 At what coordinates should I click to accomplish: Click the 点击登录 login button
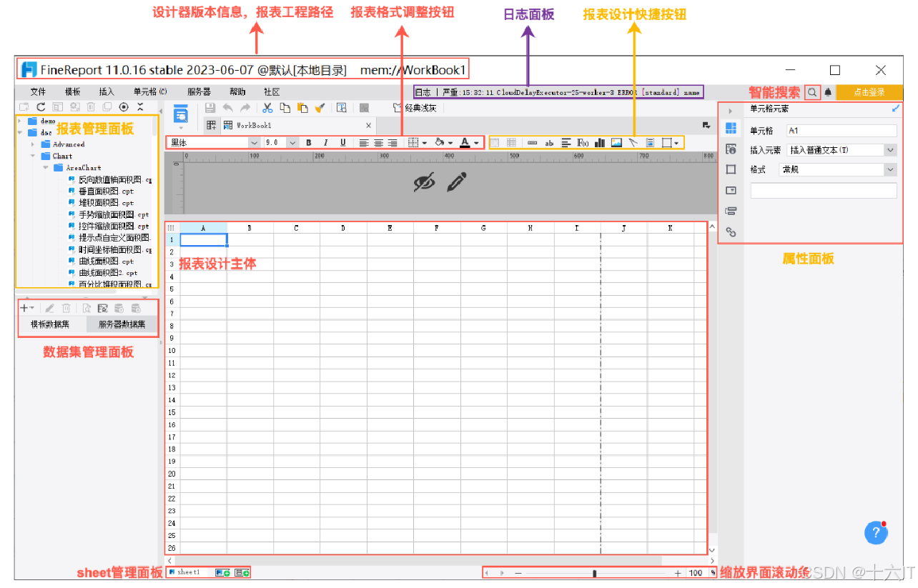point(869,92)
